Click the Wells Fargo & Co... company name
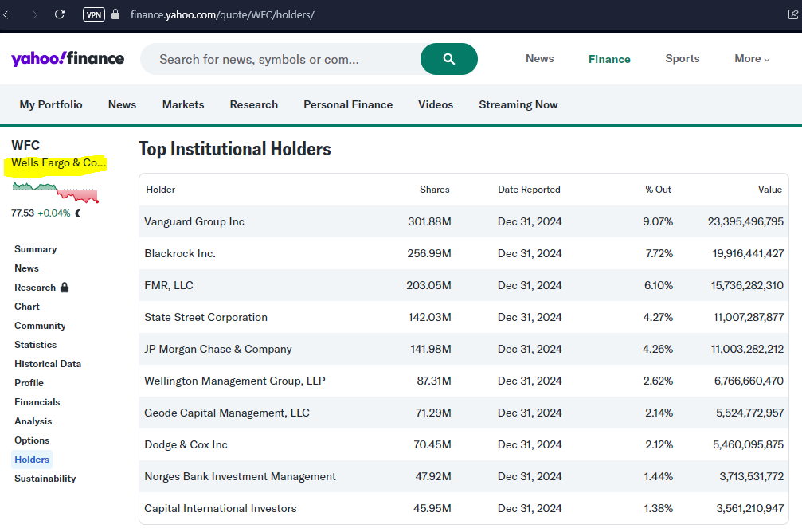 click(58, 163)
